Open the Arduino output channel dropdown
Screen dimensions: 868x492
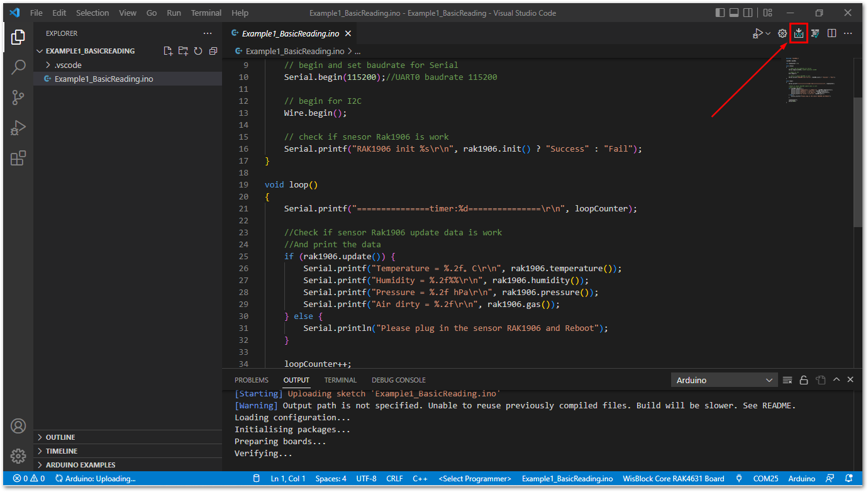725,380
